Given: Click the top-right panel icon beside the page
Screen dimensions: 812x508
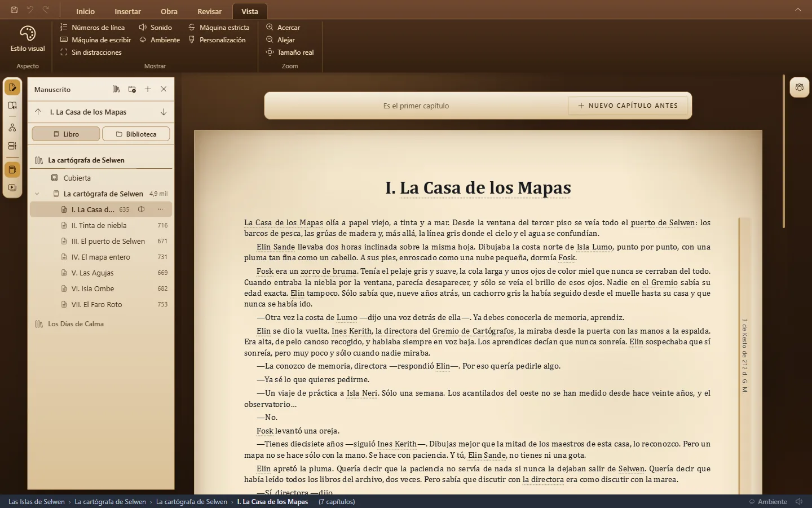Looking at the screenshot, I should [799, 87].
